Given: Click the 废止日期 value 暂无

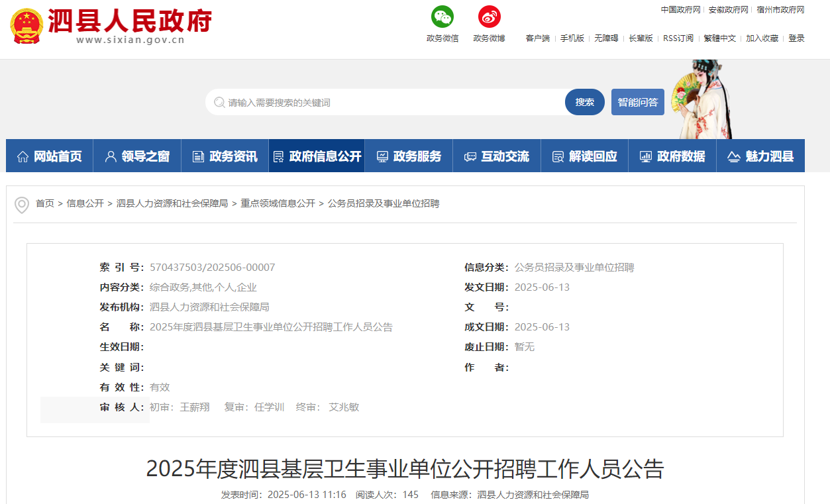Looking at the screenshot, I should 525,347.
